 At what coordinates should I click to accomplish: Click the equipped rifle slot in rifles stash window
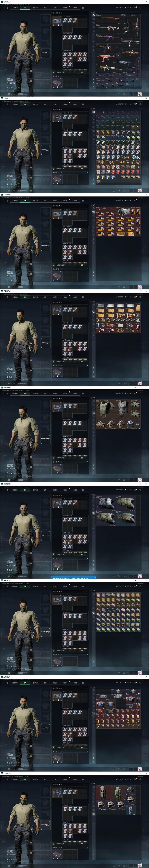pos(45,53)
